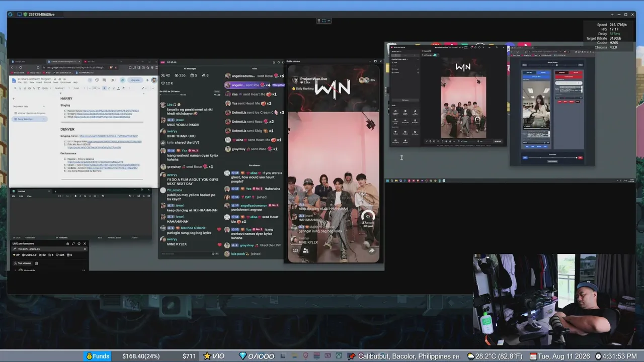This screenshot has width=644, height=362.
Task: Select the paint format tool in Docs
Action: 39,88
